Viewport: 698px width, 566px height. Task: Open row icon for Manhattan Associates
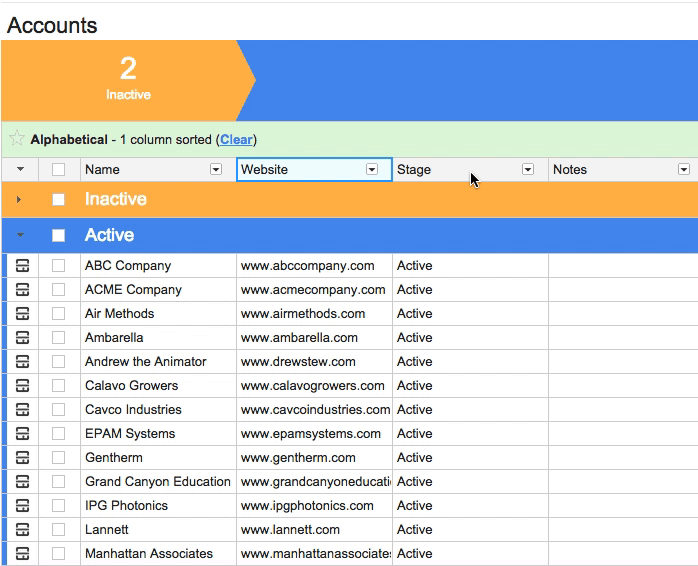(22, 554)
